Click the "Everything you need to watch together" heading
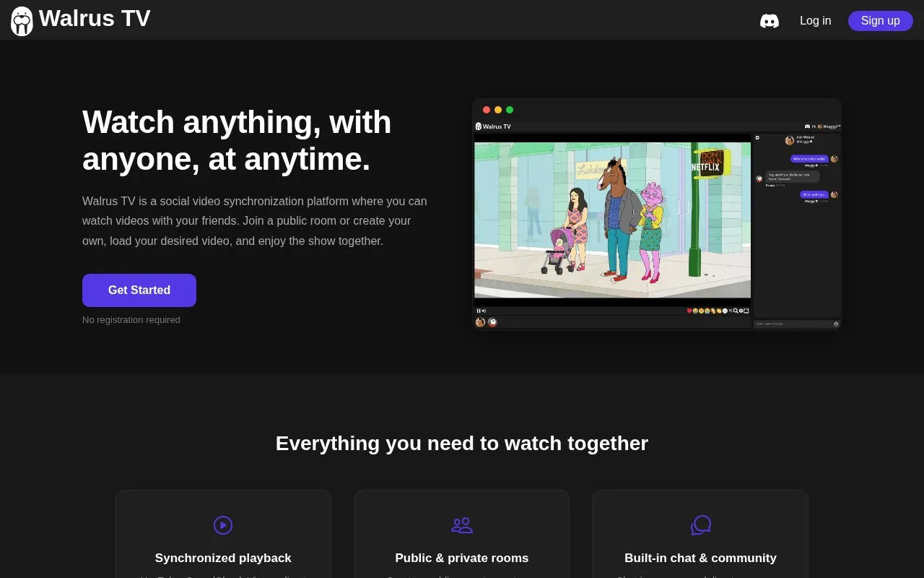This screenshot has width=924, height=578. pos(462,443)
